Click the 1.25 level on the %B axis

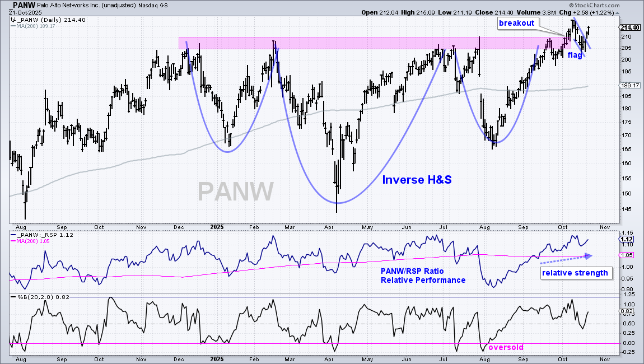click(x=629, y=295)
